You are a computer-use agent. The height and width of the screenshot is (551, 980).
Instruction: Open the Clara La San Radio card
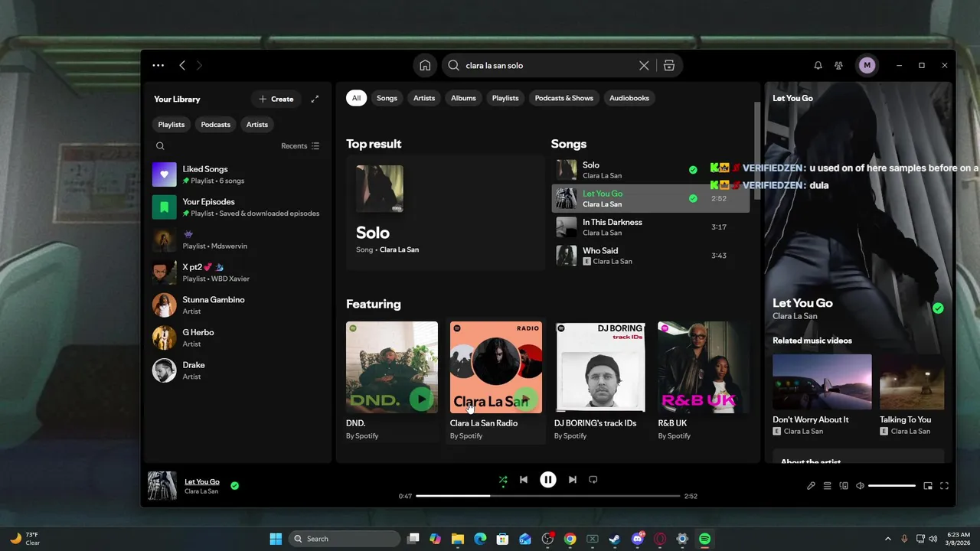pyautogui.click(x=496, y=380)
